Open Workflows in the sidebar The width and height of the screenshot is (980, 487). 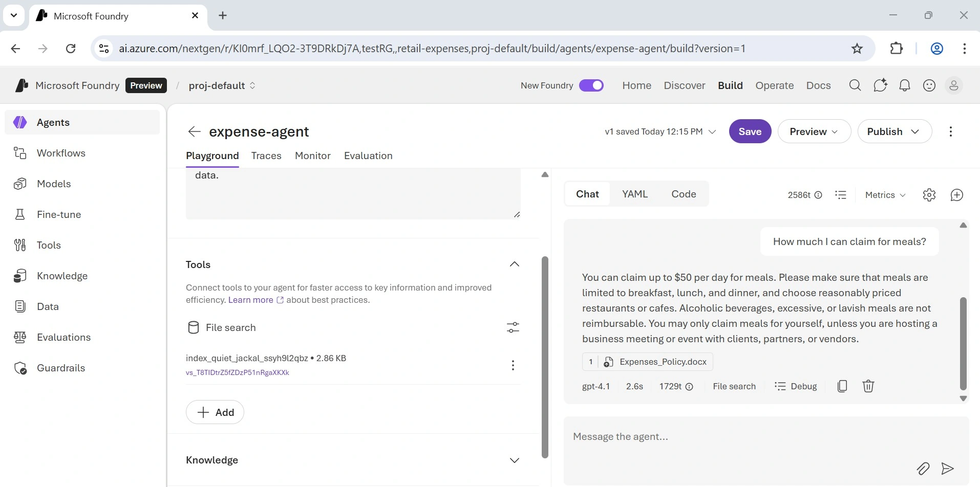point(82,153)
